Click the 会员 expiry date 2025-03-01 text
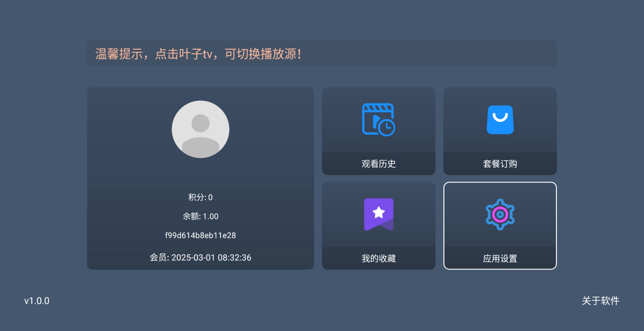The height and width of the screenshot is (331, 644). coord(200,258)
